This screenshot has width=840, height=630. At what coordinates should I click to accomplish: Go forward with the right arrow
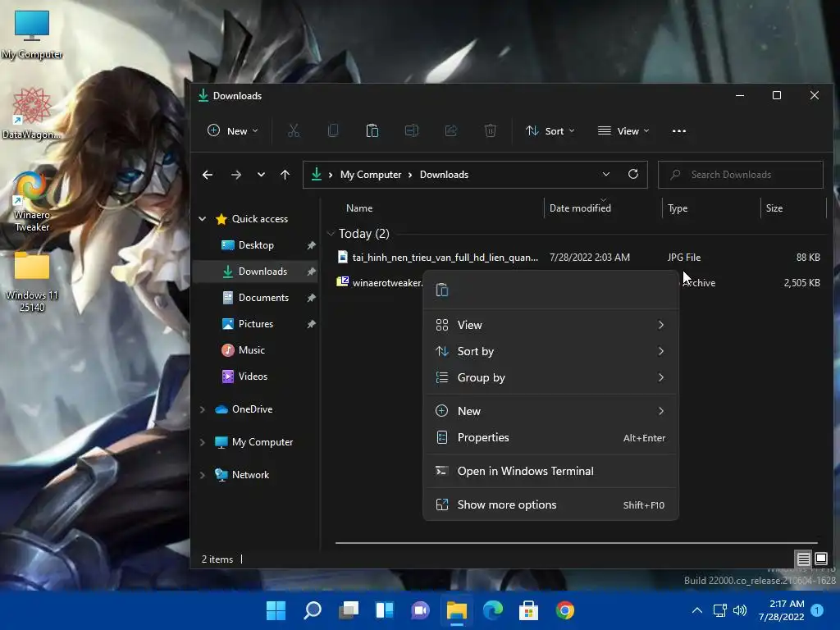(235, 175)
